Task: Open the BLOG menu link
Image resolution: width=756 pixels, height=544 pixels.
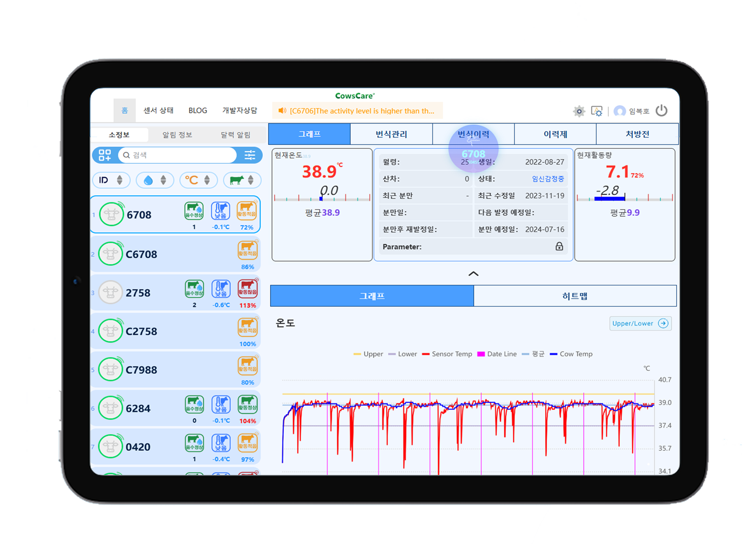Action: pos(198,111)
